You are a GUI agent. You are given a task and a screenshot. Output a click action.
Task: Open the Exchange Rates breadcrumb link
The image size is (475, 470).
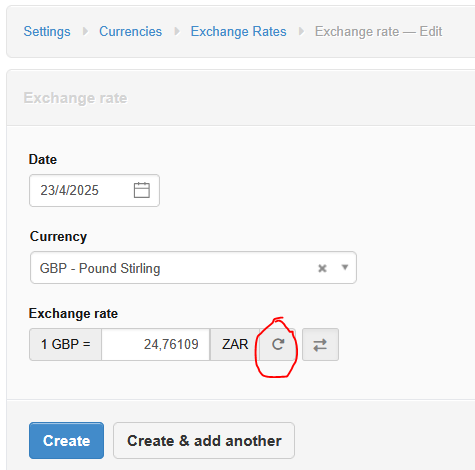[x=238, y=31]
